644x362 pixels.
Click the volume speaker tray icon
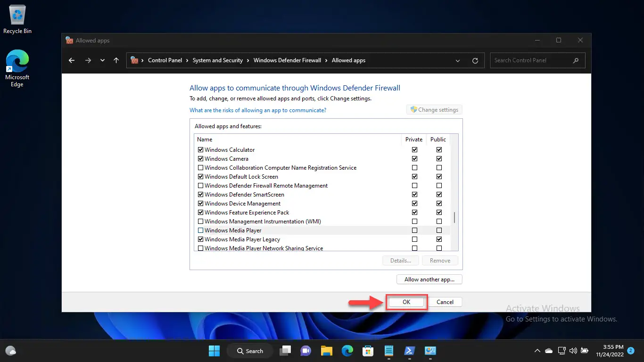click(x=573, y=351)
